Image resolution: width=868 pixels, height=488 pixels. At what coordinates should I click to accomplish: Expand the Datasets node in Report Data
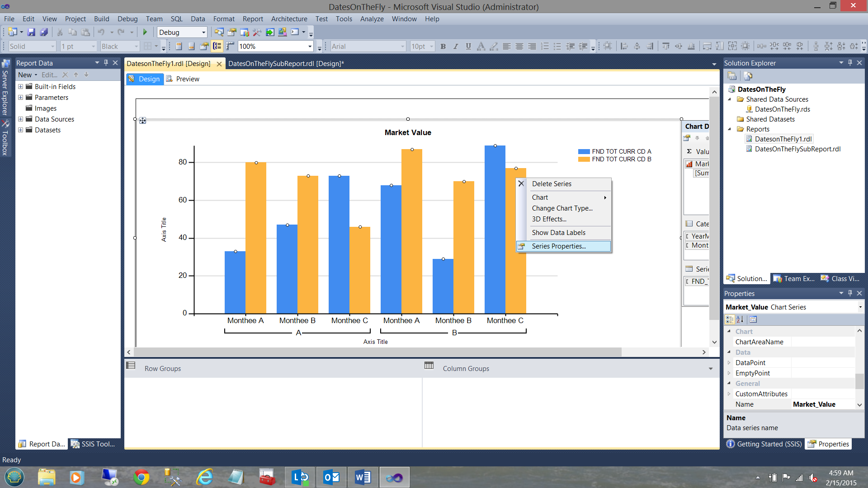(20, 130)
